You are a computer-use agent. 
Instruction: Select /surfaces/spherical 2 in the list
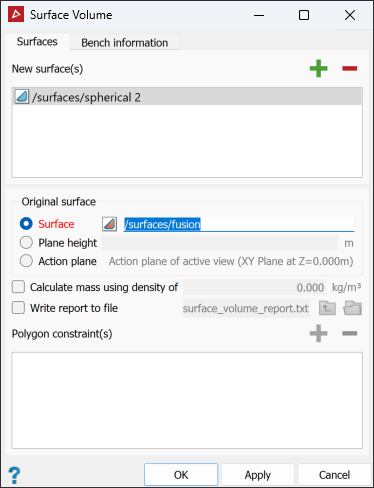click(x=187, y=97)
